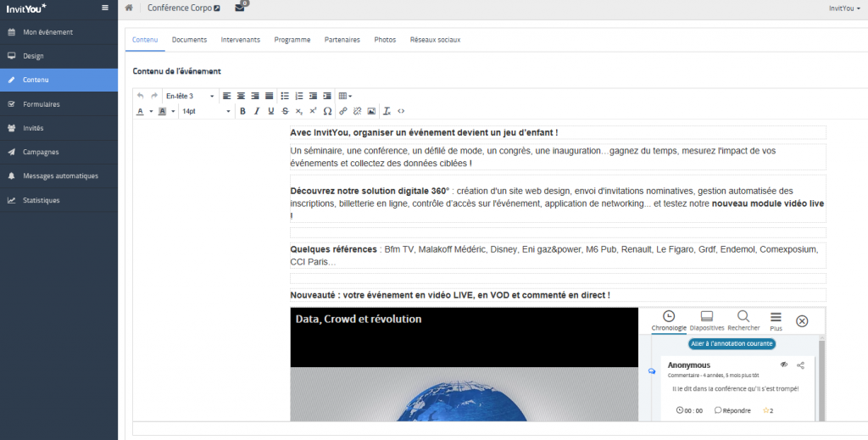The height and width of the screenshot is (440, 868).
Task: Go to home via house icon
Action: coord(129,8)
